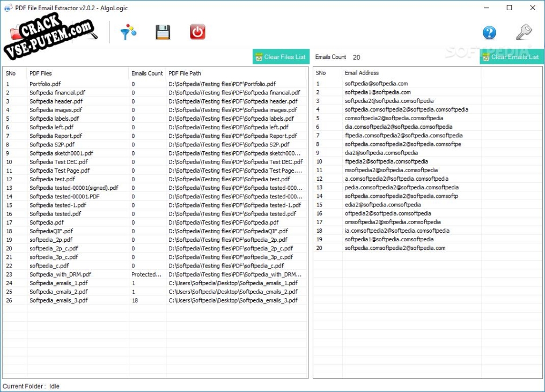Open help with blue question mark icon
The width and height of the screenshot is (545, 392).
pos(489,33)
